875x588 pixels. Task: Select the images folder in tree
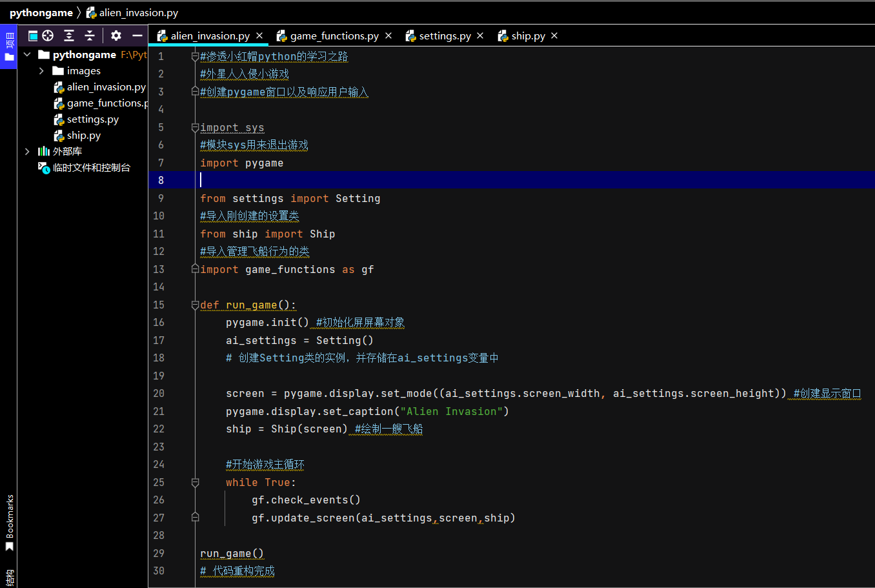pyautogui.click(x=84, y=71)
